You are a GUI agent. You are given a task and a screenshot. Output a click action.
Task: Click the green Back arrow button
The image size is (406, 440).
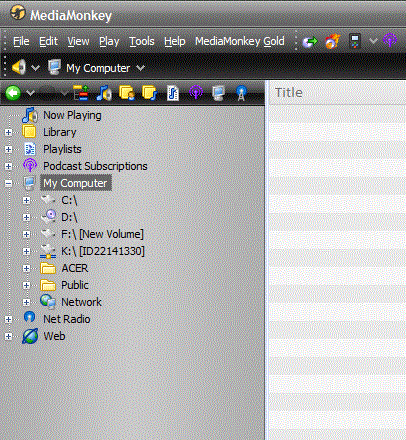pyautogui.click(x=13, y=93)
